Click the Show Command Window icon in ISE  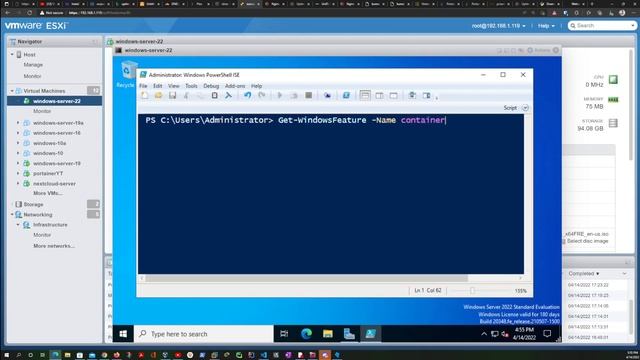412,96
